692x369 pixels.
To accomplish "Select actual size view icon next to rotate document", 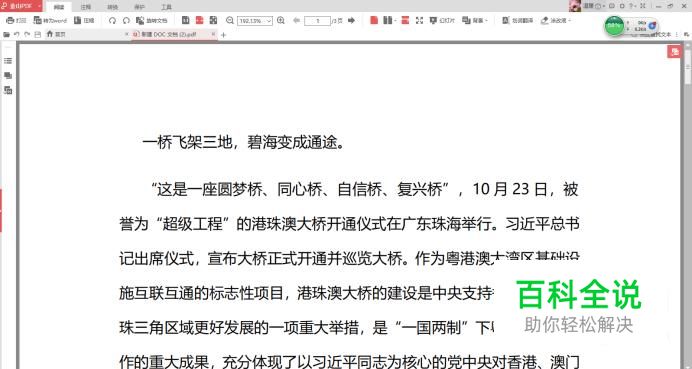I will [186, 20].
